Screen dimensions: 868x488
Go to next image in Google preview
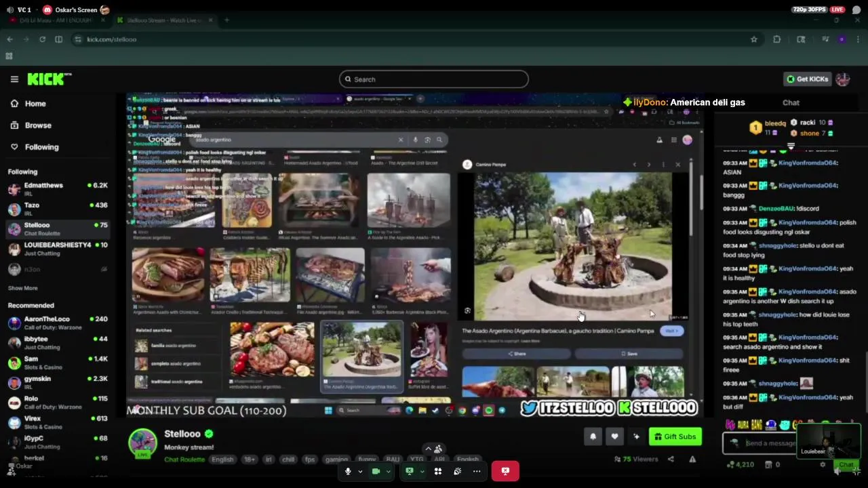(x=649, y=165)
